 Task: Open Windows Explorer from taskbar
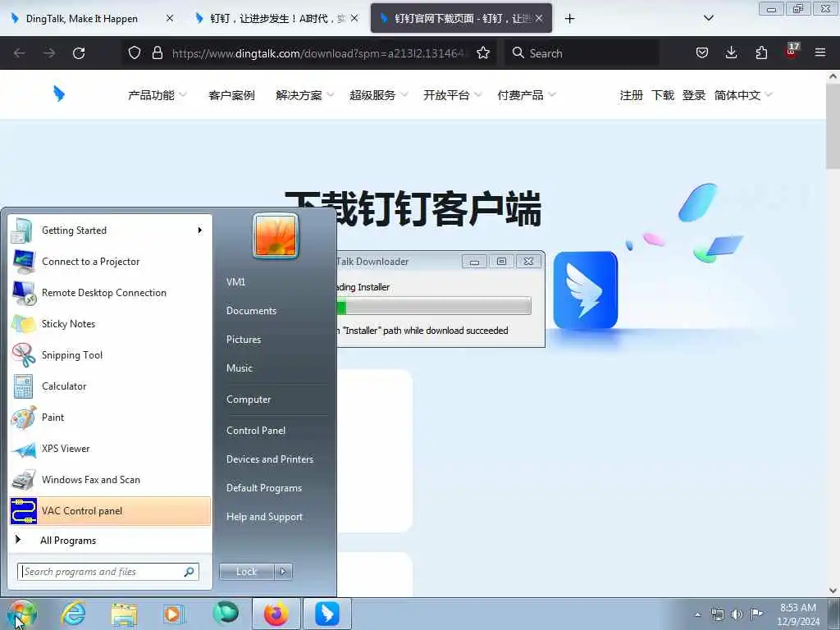[x=124, y=614]
